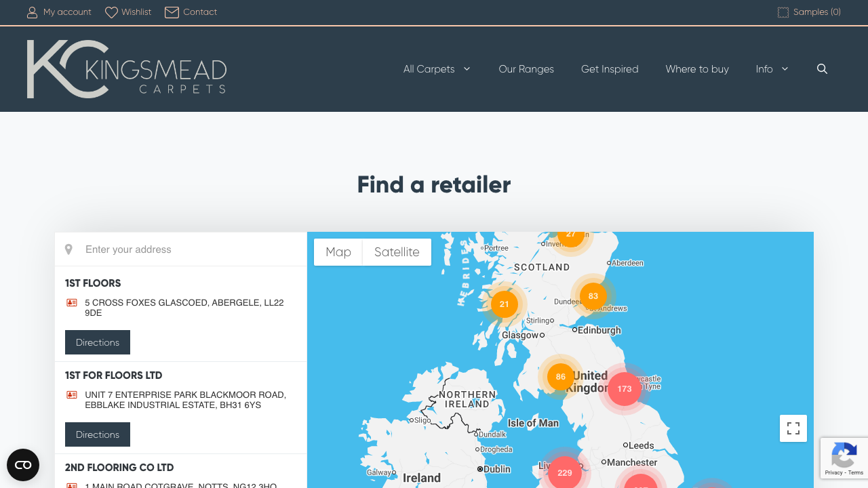The height and width of the screenshot is (488, 868).
Task: Open the cookie consent widget bottom left
Action: (x=22, y=465)
